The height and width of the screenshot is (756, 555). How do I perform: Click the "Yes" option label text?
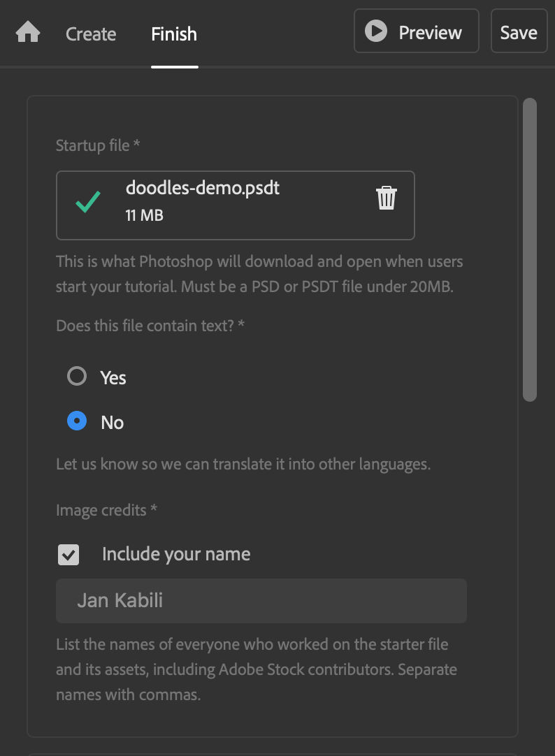(113, 378)
